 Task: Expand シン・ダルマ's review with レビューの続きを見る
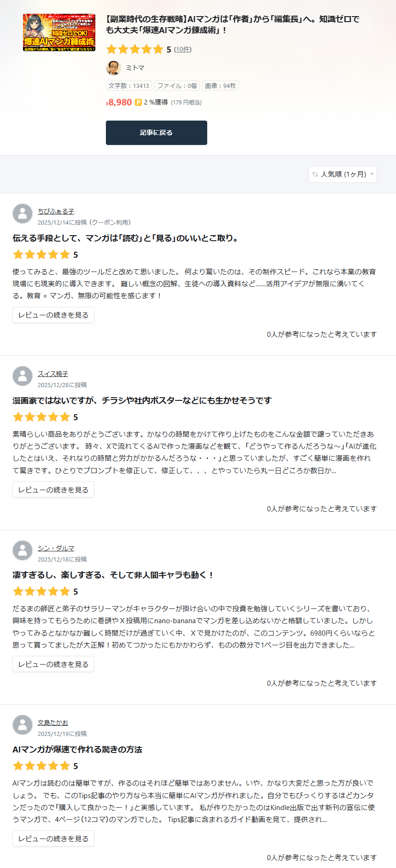[53, 664]
